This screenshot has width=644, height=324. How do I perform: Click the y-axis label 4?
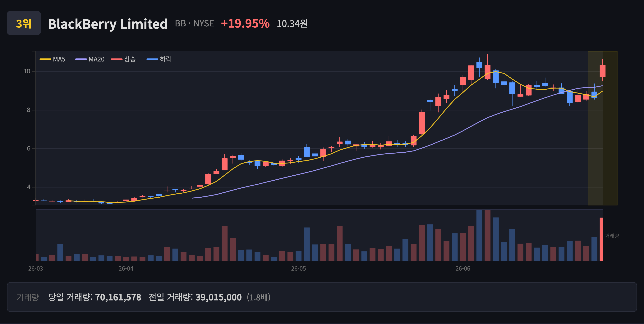(29, 187)
